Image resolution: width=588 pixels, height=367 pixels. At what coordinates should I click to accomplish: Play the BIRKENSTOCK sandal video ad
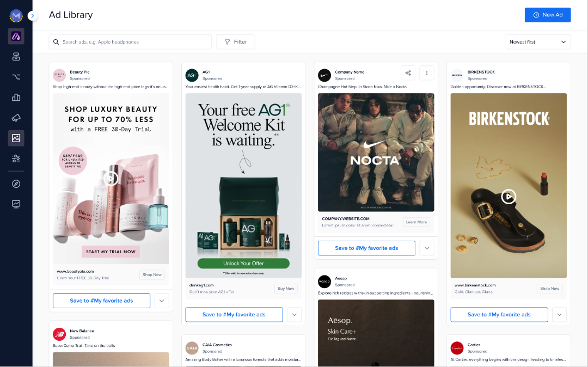pos(509,197)
